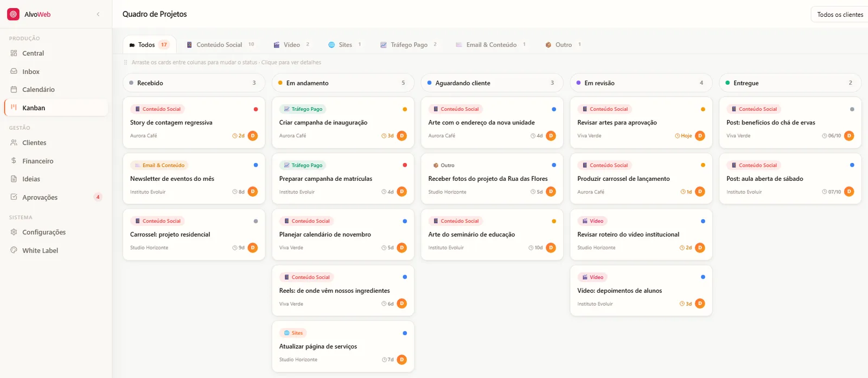Open the White Label palette icon
Viewport: 868px width, 378px height.
click(x=14, y=250)
